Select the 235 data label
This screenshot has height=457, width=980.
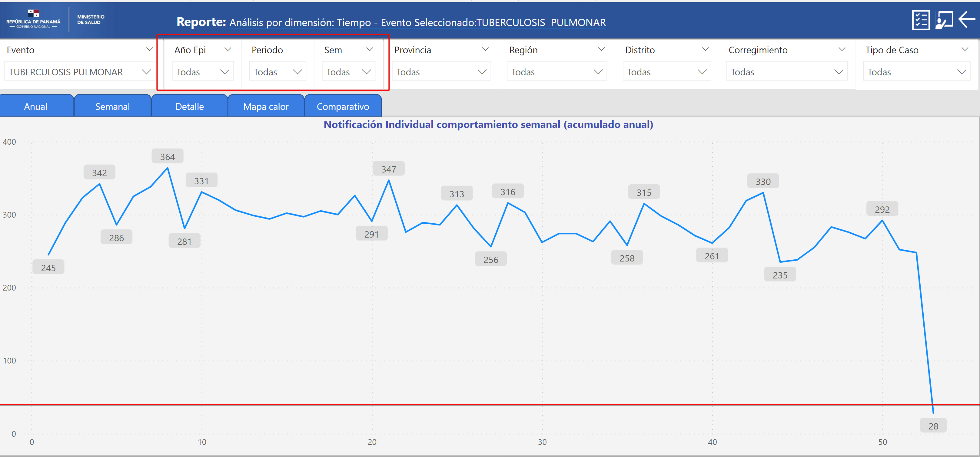(780, 275)
